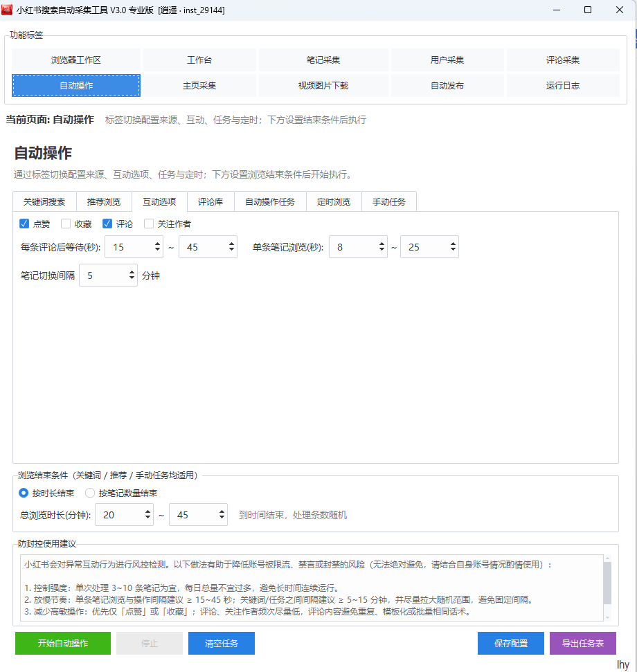
Task: Open the 笔记采集 page
Action: pyautogui.click(x=323, y=60)
